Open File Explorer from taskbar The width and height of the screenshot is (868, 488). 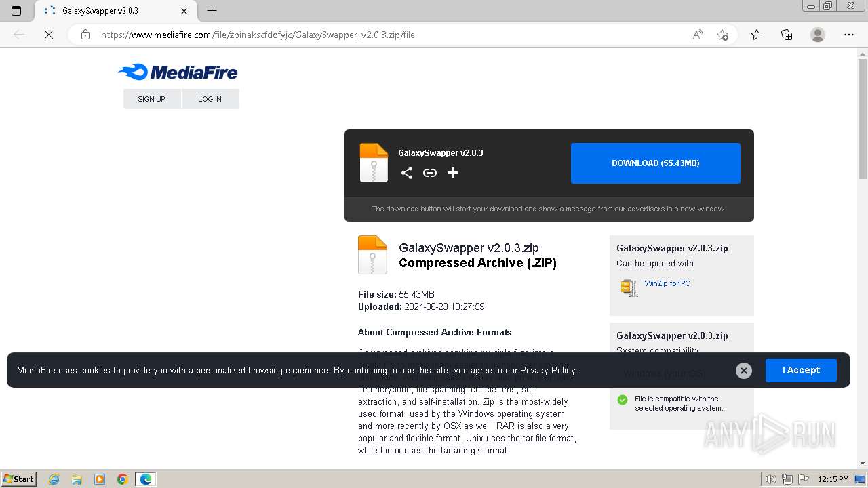pyautogui.click(x=77, y=479)
